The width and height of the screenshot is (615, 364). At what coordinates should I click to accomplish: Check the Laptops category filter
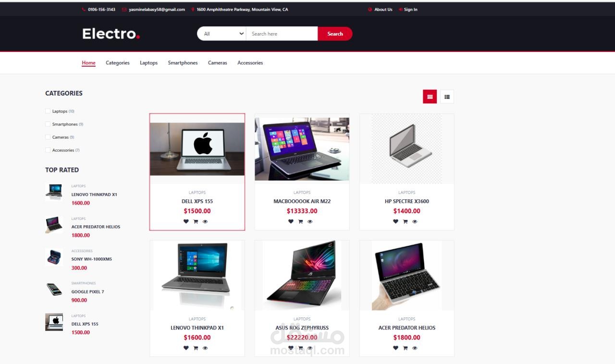pos(48,111)
